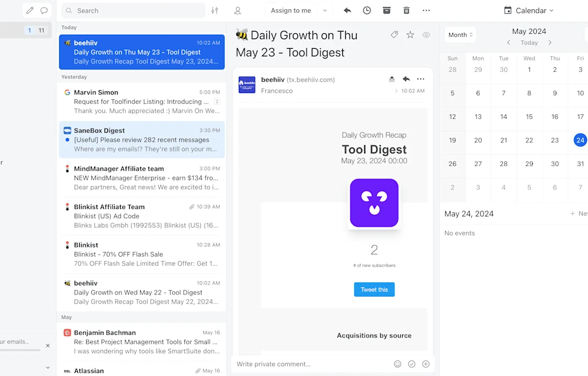The height and width of the screenshot is (376, 588).
Task: Open message header three-dots menu
Action: [421, 79]
